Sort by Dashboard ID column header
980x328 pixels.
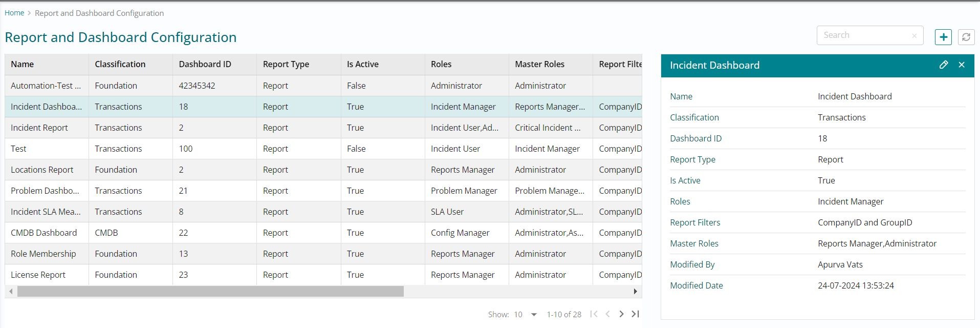click(205, 64)
